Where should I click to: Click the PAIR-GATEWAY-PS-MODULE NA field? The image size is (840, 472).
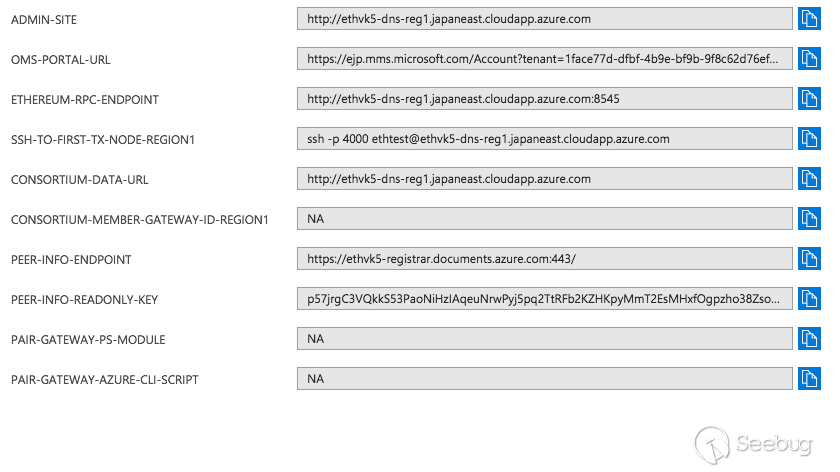(x=545, y=339)
